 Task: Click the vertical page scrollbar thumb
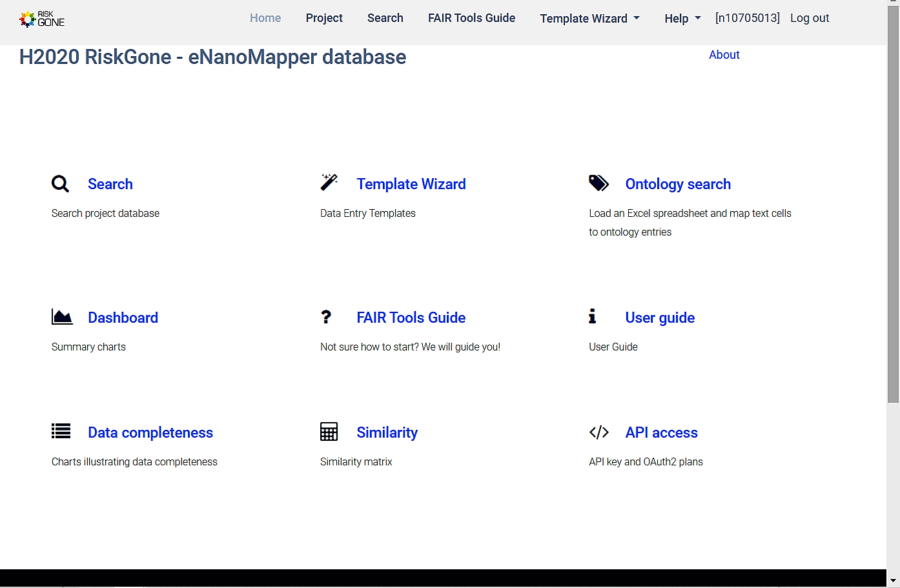(x=893, y=207)
